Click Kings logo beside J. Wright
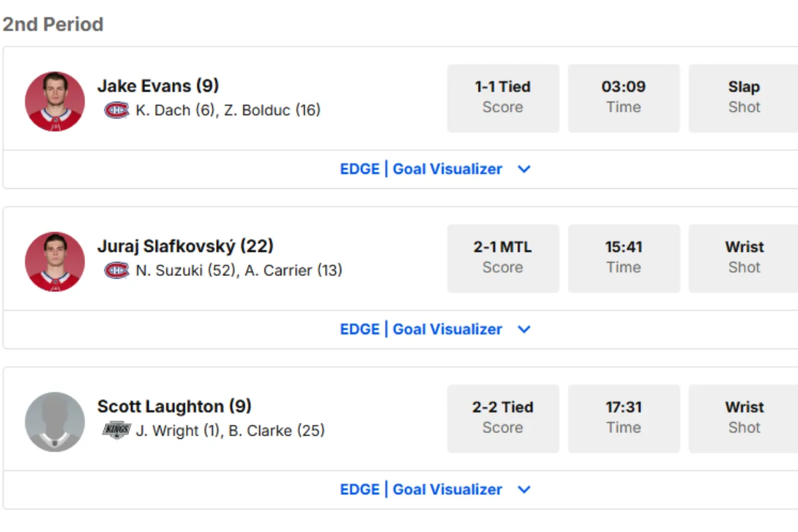 click(x=116, y=430)
